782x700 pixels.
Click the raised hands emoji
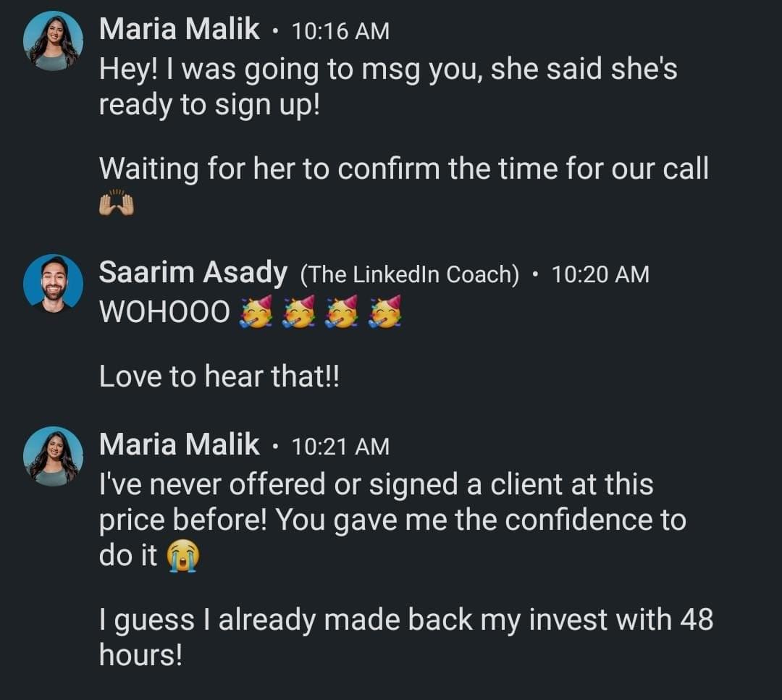(x=117, y=205)
